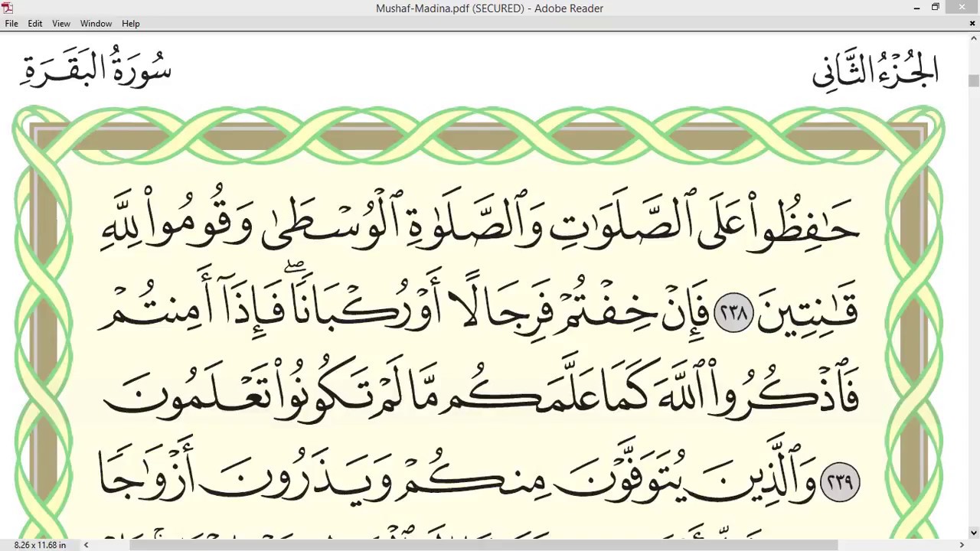This screenshot has width=980, height=551.
Task: Open the Help menu
Action: pos(131,24)
